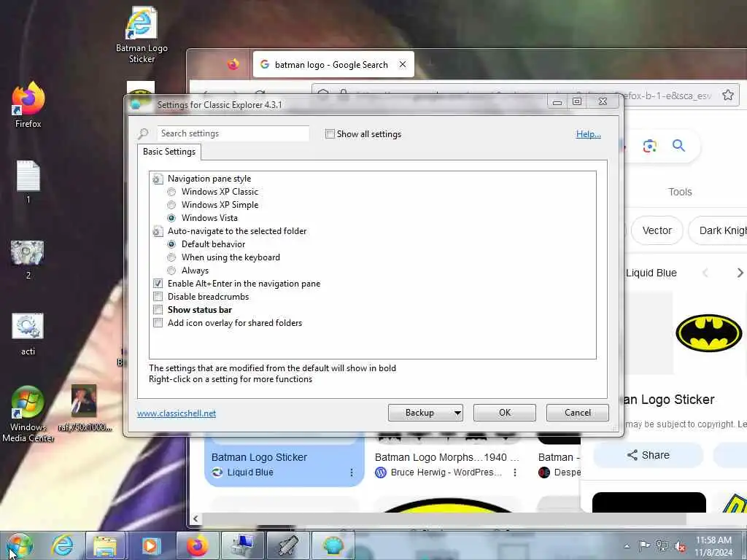
Task: Select the Vector filter chip
Action: point(657,230)
